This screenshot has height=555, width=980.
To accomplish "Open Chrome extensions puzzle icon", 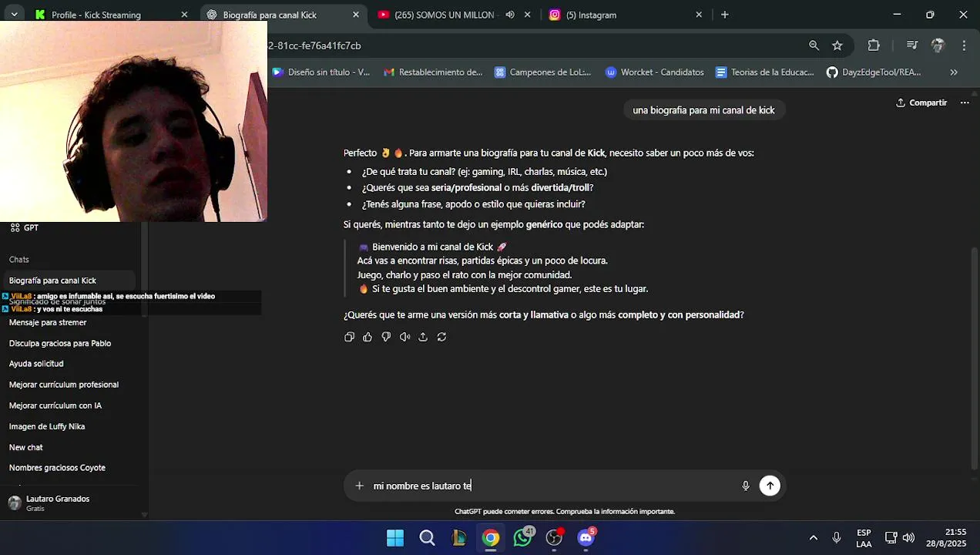I will (874, 45).
